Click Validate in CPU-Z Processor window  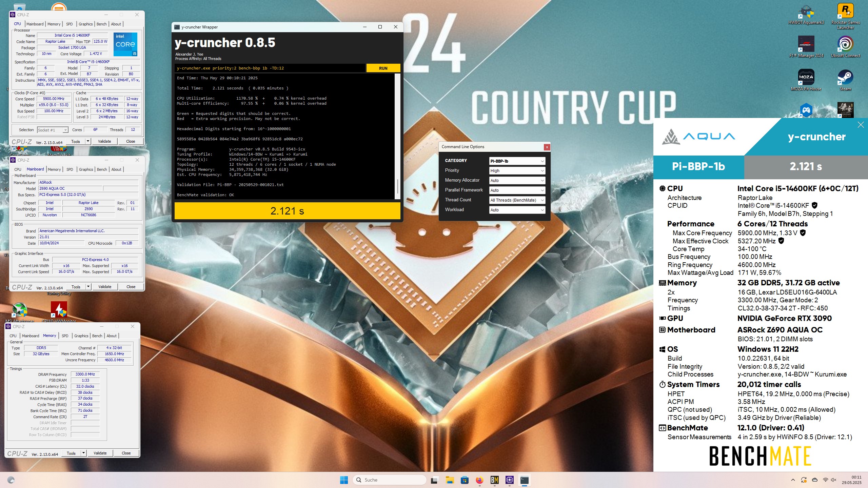pyautogui.click(x=104, y=141)
